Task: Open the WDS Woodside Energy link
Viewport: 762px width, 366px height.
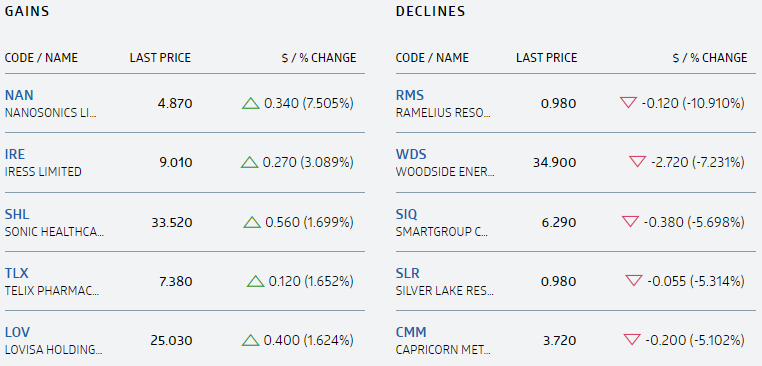Action: pos(411,154)
